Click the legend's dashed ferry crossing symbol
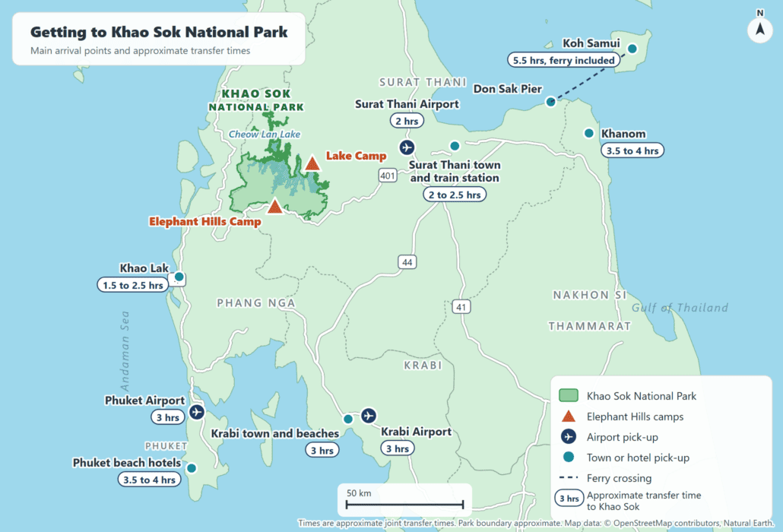 point(569,477)
